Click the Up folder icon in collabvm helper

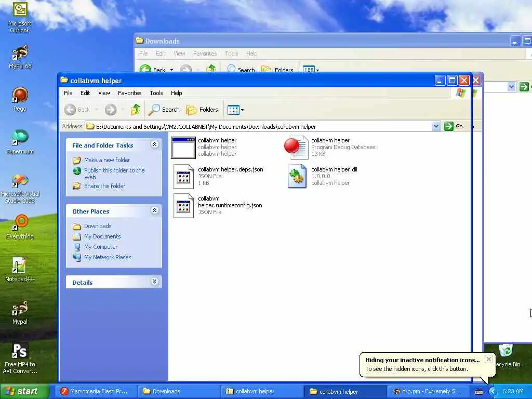click(136, 110)
